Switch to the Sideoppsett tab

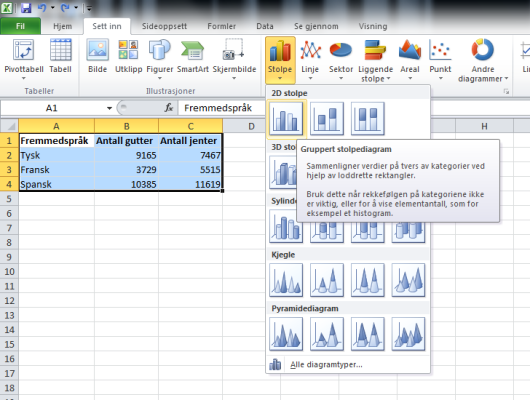(164, 26)
